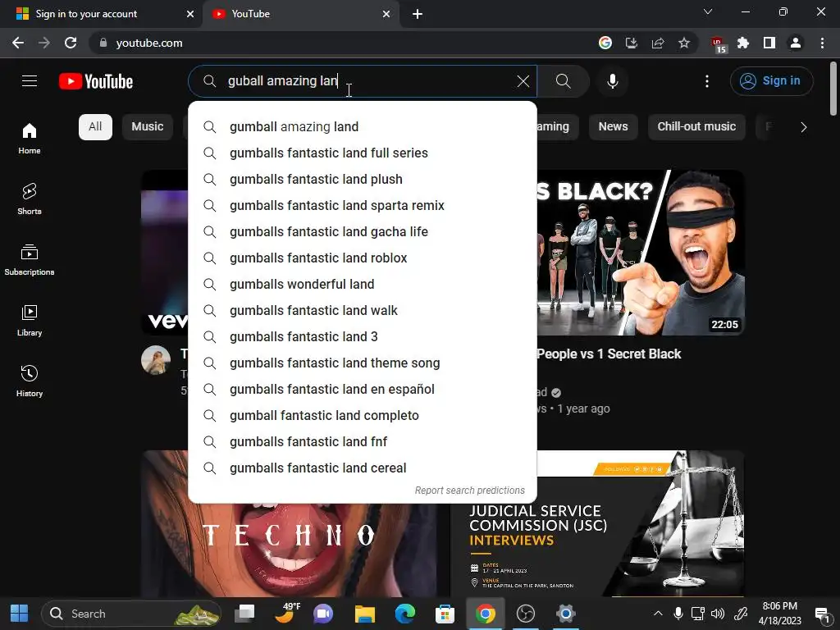840x630 pixels.
Task: Choose suggestion gumballs fantastic land cereal
Action: tap(363, 468)
